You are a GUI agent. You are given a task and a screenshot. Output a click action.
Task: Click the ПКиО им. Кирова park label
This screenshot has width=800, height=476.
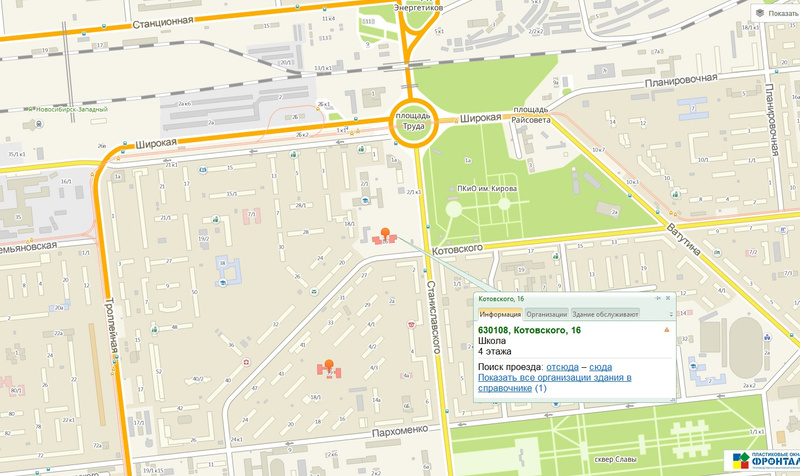(x=487, y=188)
